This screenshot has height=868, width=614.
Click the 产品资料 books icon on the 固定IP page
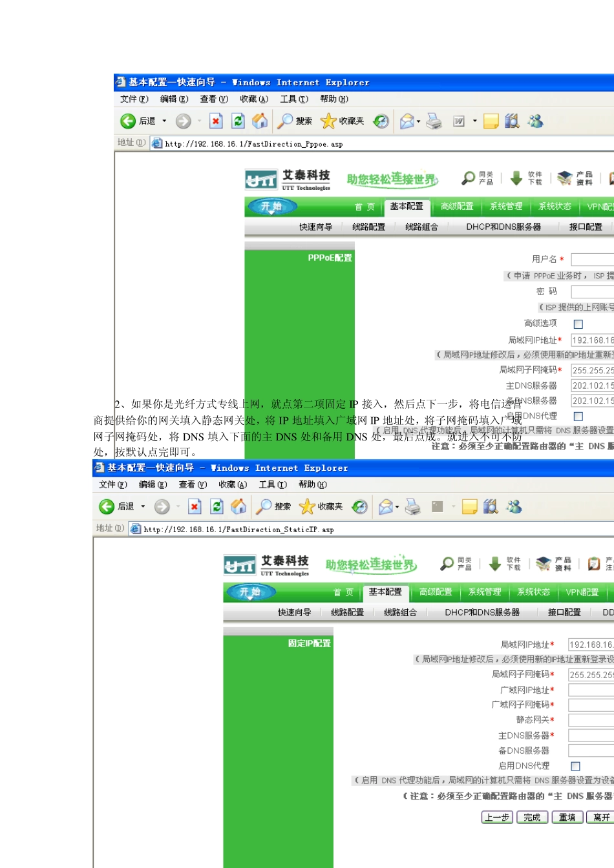click(x=544, y=563)
